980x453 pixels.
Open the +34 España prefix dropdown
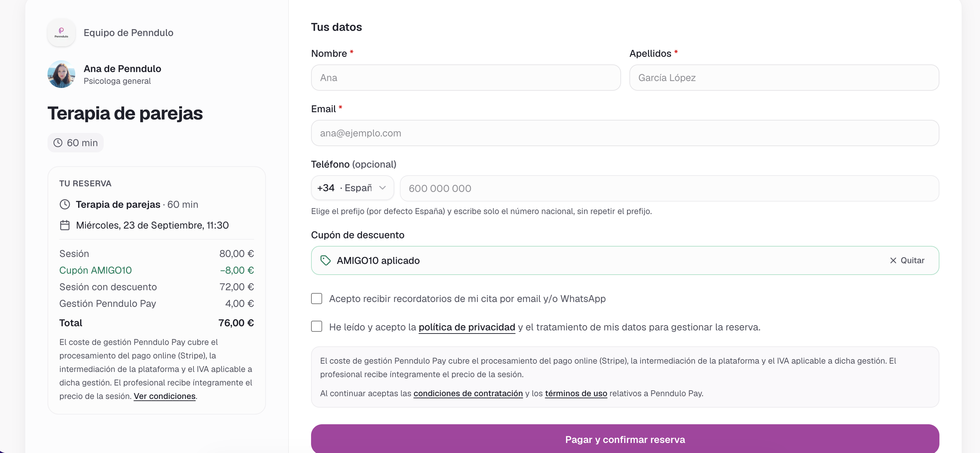point(352,188)
